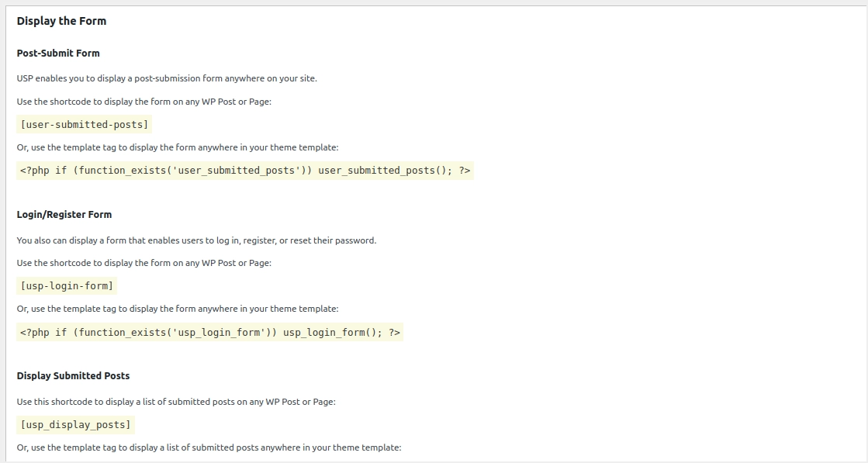Click the usp_login_form PHP template tag snippet
This screenshot has height=463, width=868.
(x=210, y=333)
